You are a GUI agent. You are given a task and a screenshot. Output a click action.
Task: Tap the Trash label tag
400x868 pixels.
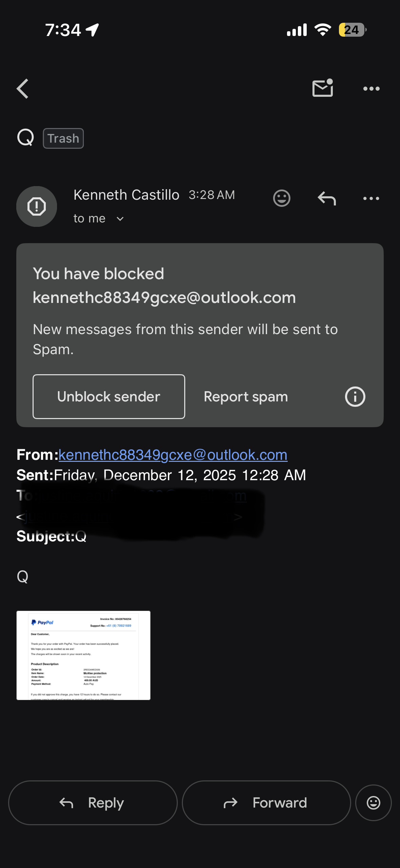pyautogui.click(x=63, y=139)
